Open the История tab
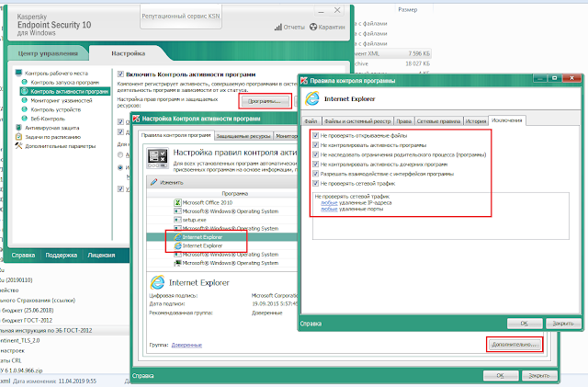Image resolution: width=588 pixels, height=387 pixels. point(476,121)
